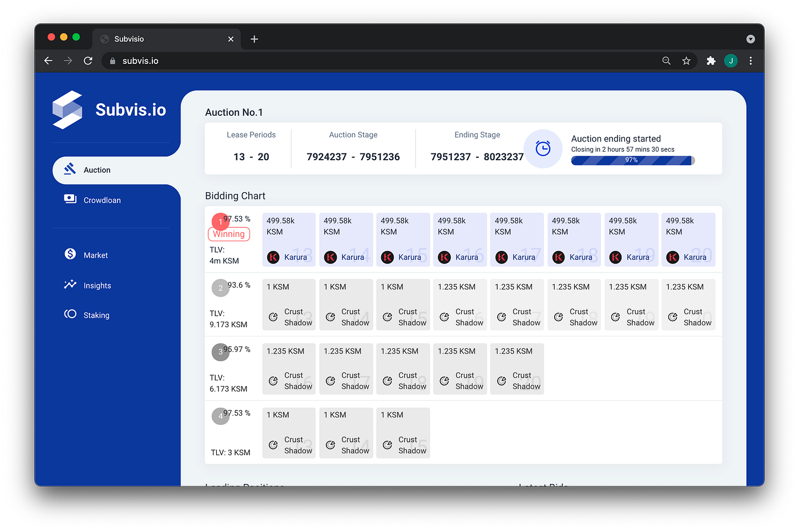Click the zoom magnifier icon in address bar
Image resolution: width=799 pixels, height=532 pixels.
[x=666, y=60]
